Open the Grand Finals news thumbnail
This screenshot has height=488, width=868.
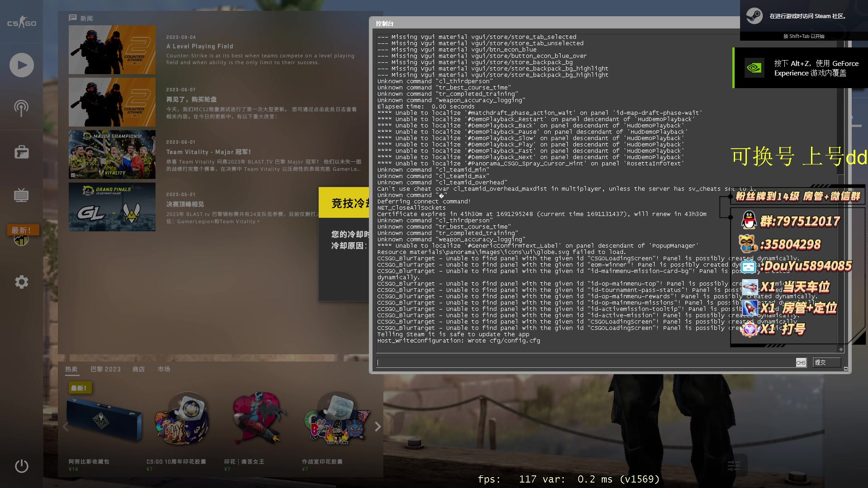tap(112, 207)
